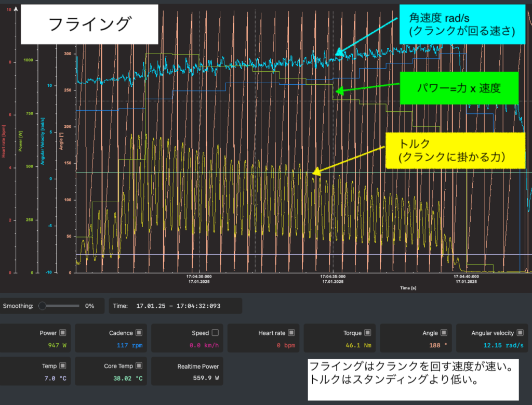Select the フライング title box
Image resolution: width=532 pixels, height=405 pixels.
pos(89,24)
